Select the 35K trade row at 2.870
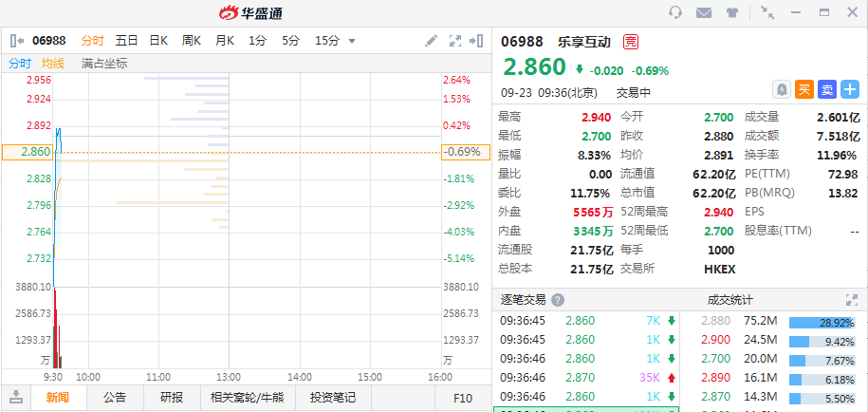Viewport: 868px width, 412px height. (588, 378)
